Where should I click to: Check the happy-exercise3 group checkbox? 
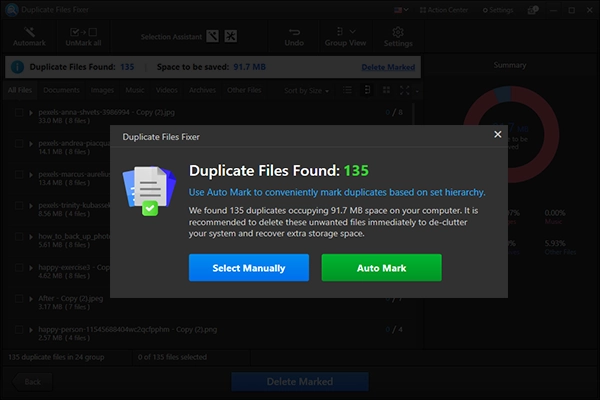[18, 268]
